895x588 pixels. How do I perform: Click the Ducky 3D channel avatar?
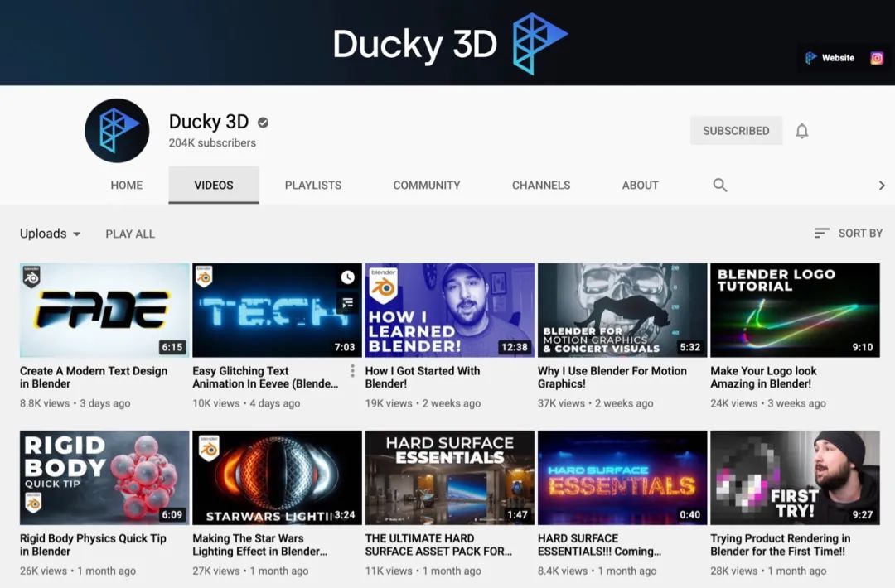click(x=117, y=131)
